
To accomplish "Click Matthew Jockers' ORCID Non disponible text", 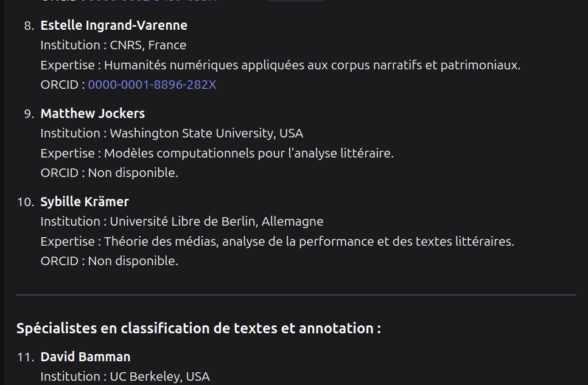I will click(x=133, y=173).
